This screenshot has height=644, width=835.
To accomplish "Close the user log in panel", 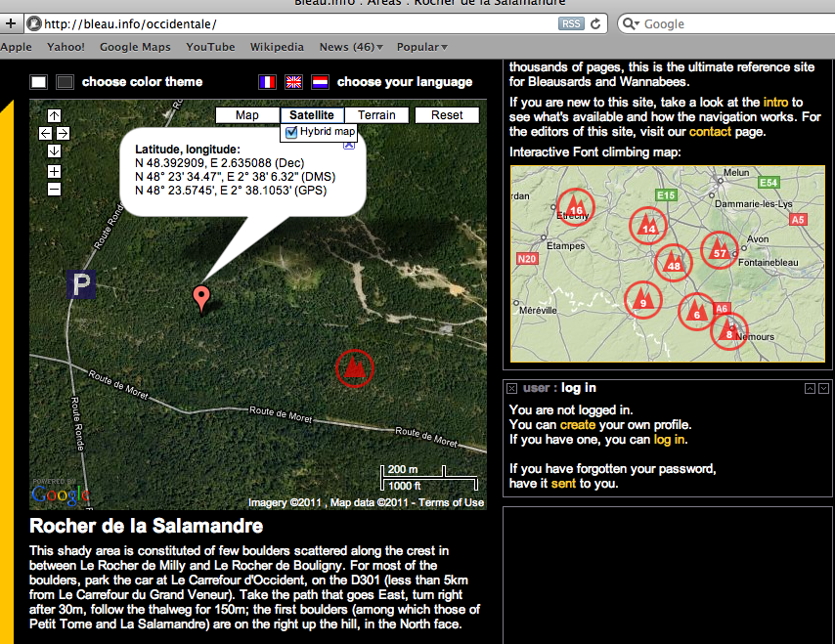I will pos(511,389).
